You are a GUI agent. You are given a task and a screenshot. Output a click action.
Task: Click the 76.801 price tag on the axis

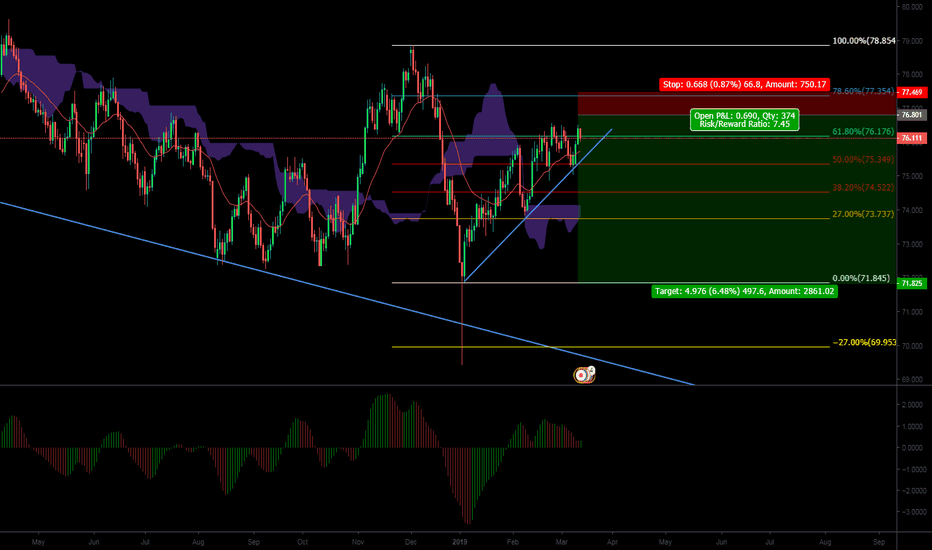(912, 115)
